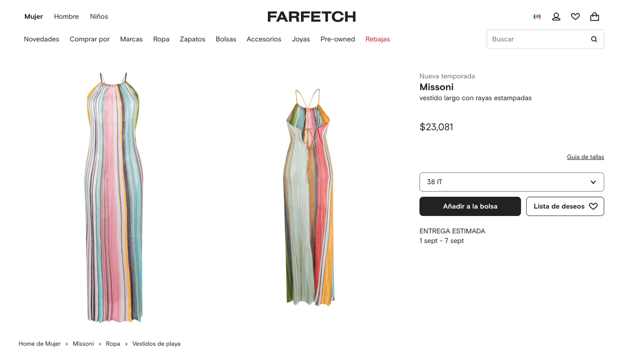Open the Zapatos menu
The width and height of the screenshot is (636, 364).
coord(192,39)
